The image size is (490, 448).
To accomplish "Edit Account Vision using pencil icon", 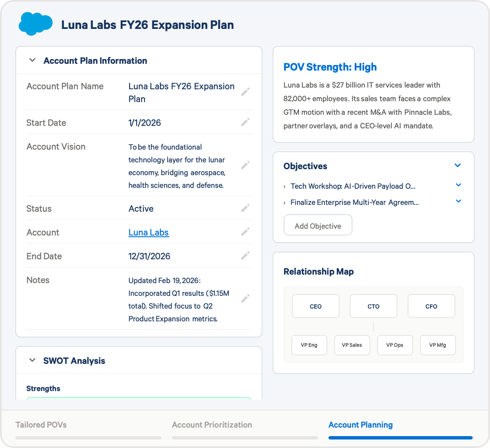I will [245, 165].
